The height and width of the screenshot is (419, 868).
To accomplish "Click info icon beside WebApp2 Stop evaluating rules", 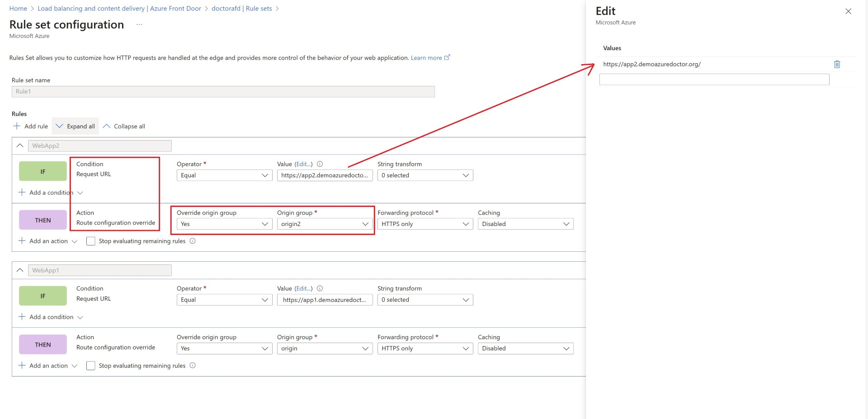I will pyautogui.click(x=193, y=241).
